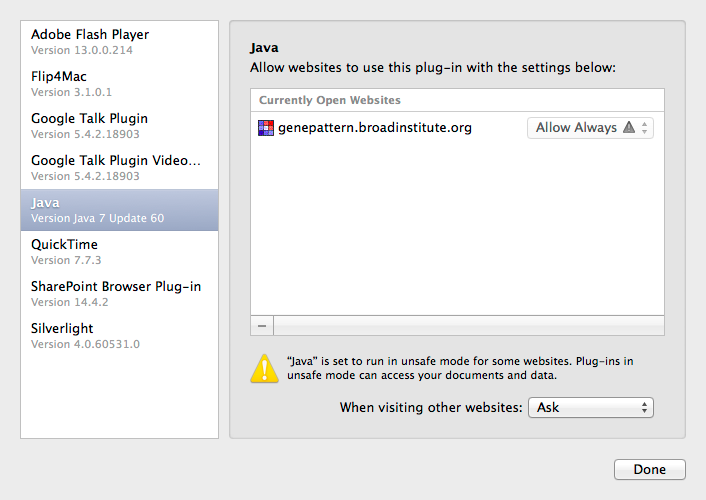Select Silverlight plug-in entry
The width and height of the screenshot is (706, 500).
(119, 336)
